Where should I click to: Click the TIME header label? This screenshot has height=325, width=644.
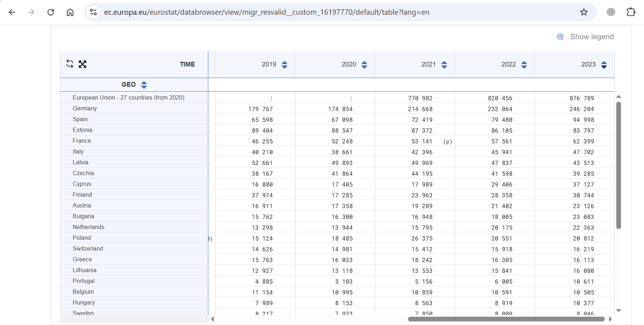(187, 64)
